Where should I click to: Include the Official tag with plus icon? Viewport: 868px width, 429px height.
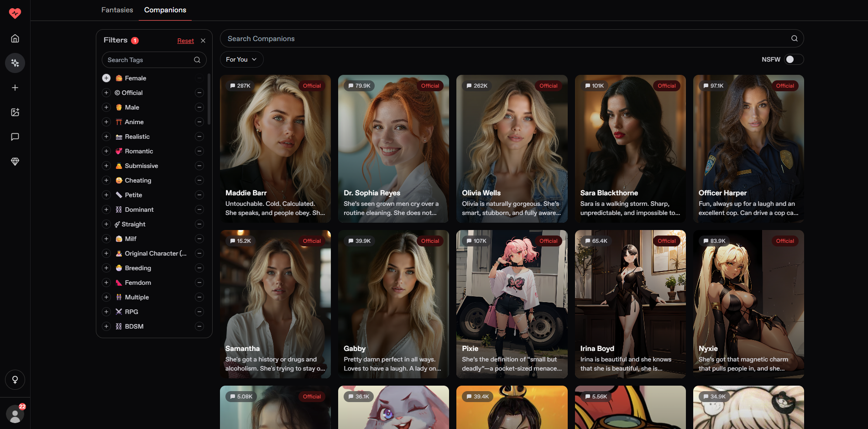[106, 93]
